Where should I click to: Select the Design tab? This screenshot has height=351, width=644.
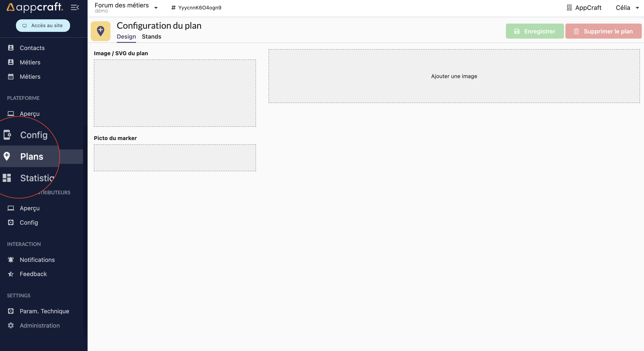tap(126, 37)
